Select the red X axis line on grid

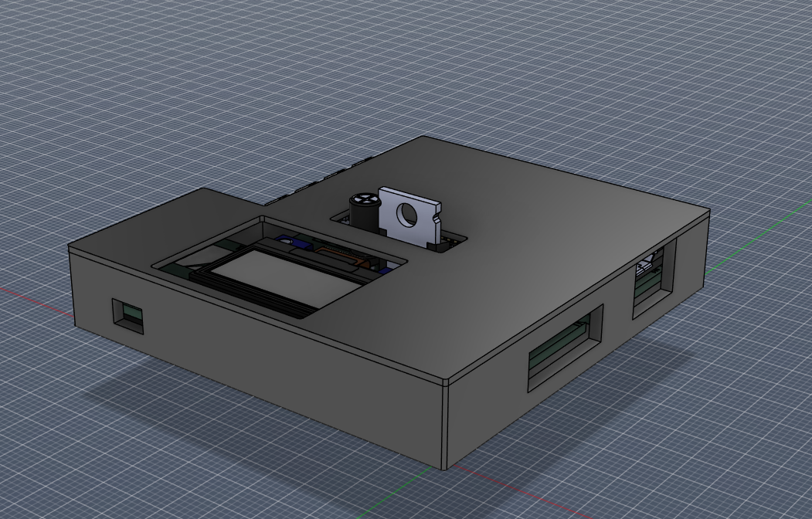[31, 300]
